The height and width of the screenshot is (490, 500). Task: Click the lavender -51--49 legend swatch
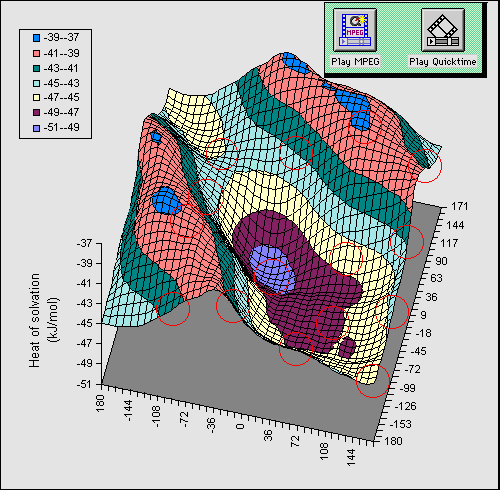(36, 127)
